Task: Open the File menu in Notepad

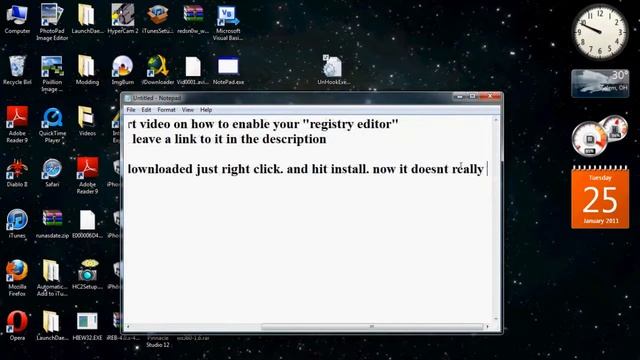Action: pos(131,110)
